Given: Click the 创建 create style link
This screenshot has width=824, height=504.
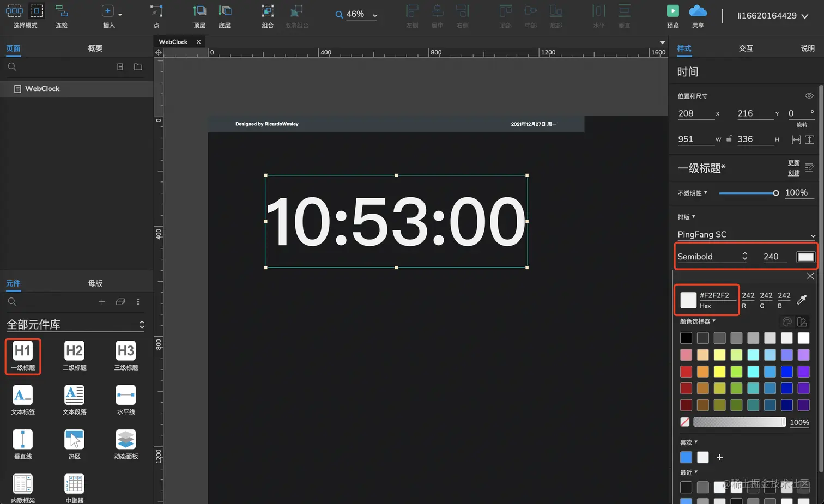Looking at the screenshot, I should [794, 173].
